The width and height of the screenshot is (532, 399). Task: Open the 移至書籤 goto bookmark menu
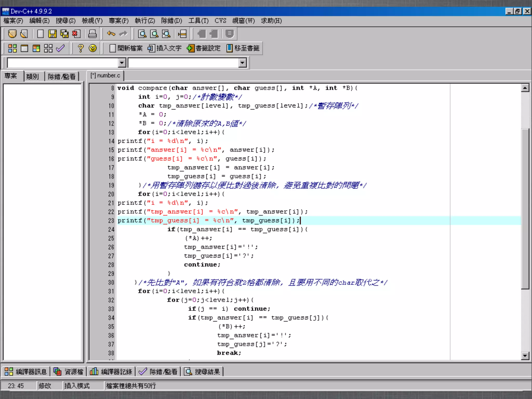[243, 48]
